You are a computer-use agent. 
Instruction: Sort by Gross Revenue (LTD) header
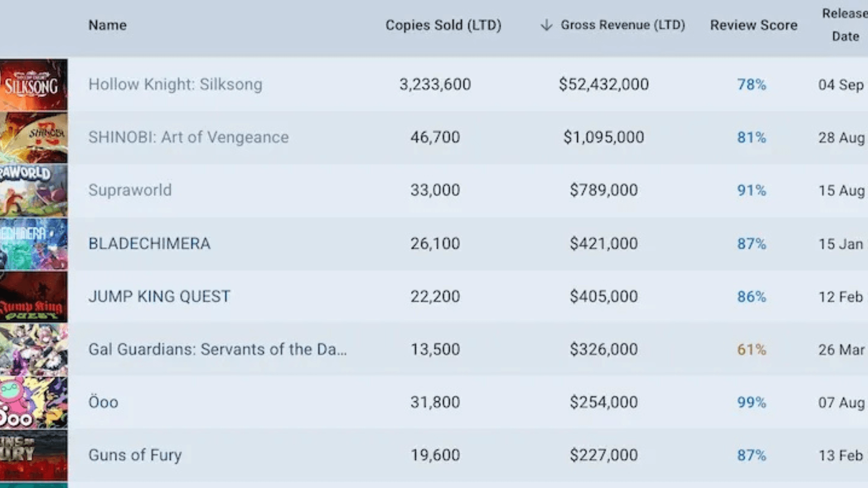tap(623, 25)
